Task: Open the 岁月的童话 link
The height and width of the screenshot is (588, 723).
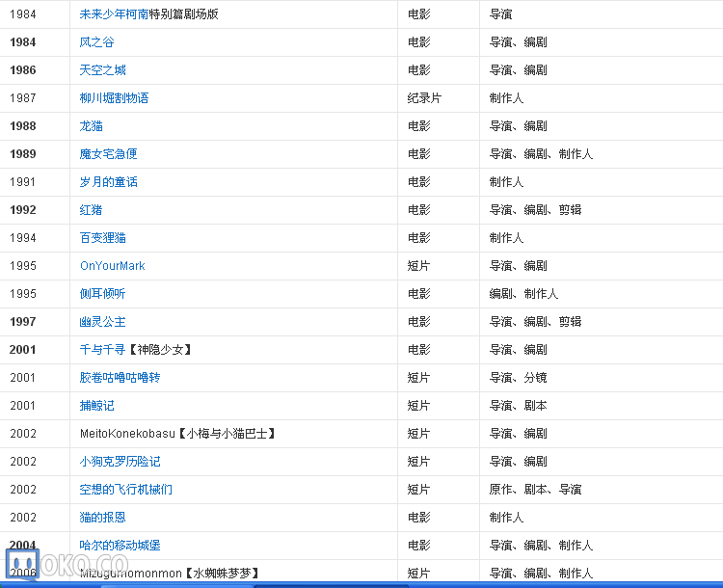Action: click(x=108, y=182)
